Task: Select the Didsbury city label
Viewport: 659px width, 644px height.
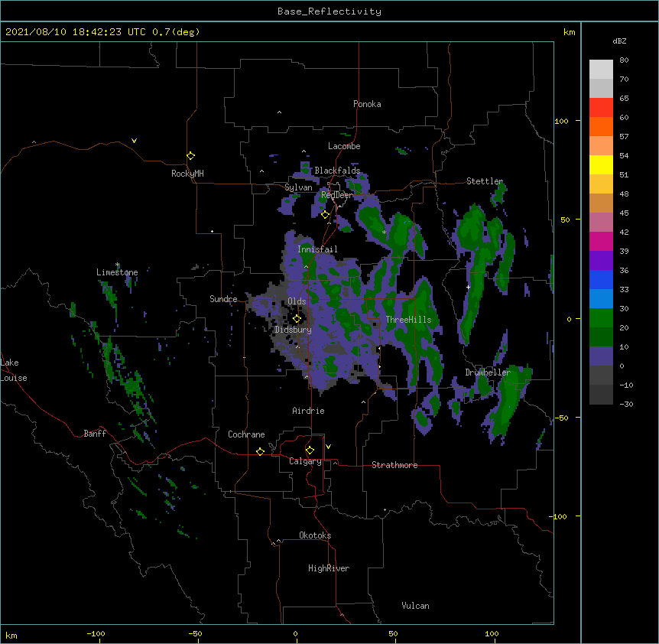Action: [x=294, y=330]
